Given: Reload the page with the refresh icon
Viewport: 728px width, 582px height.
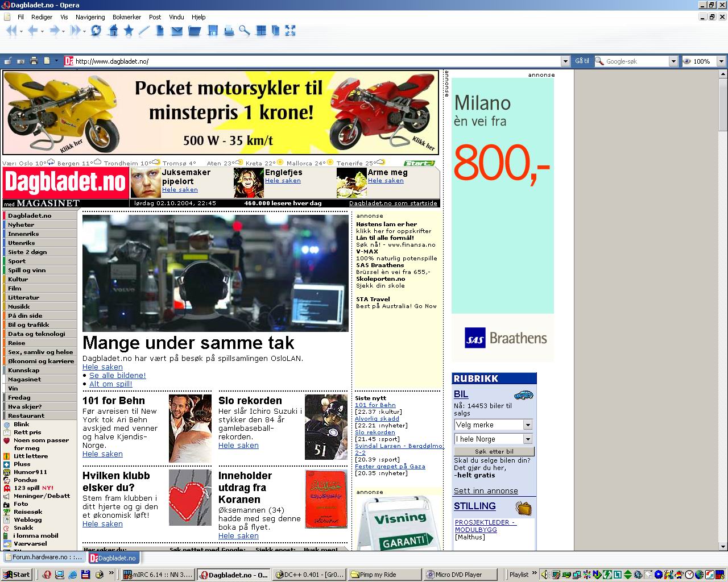Looking at the screenshot, I should (96, 31).
